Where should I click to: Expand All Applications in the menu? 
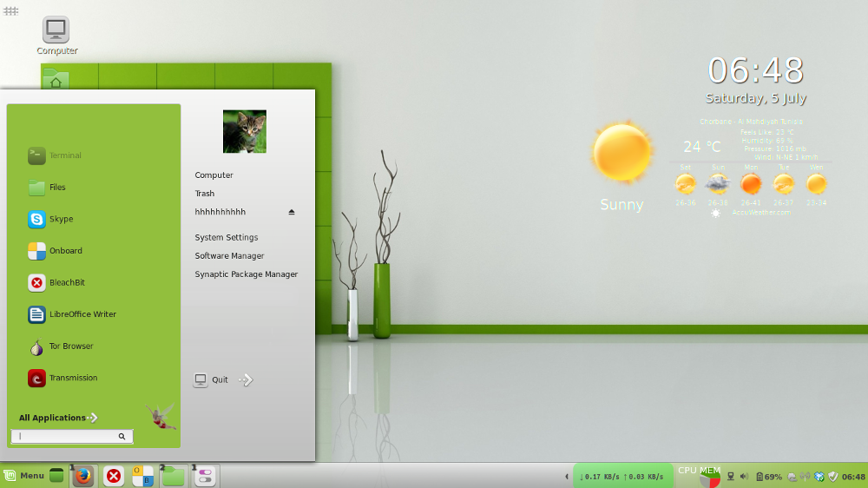coord(58,418)
